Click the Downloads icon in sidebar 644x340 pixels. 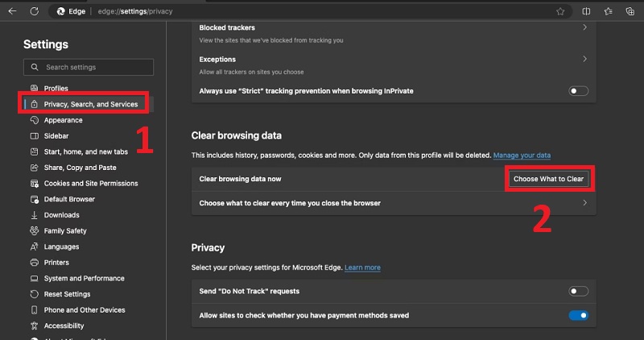click(34, 215)
